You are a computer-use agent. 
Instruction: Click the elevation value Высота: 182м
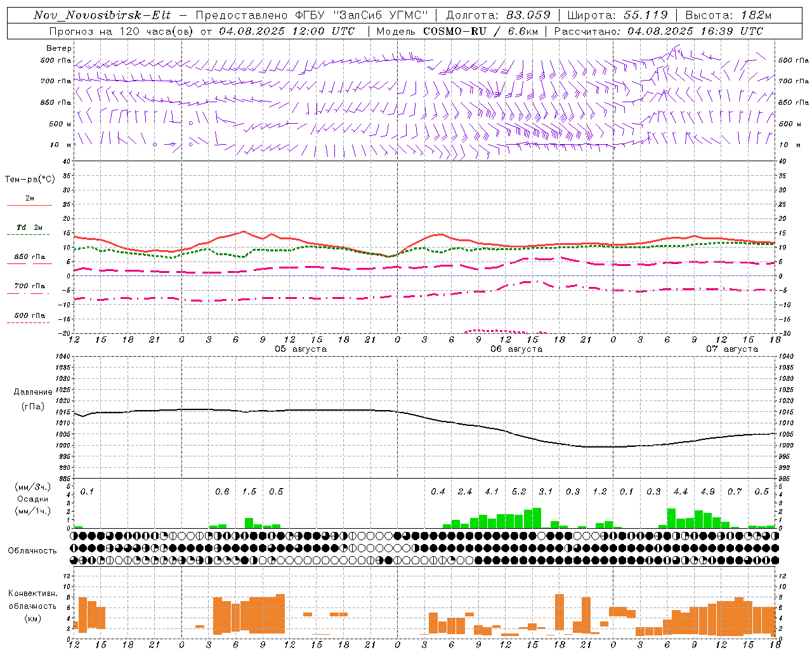click(729, 15)
